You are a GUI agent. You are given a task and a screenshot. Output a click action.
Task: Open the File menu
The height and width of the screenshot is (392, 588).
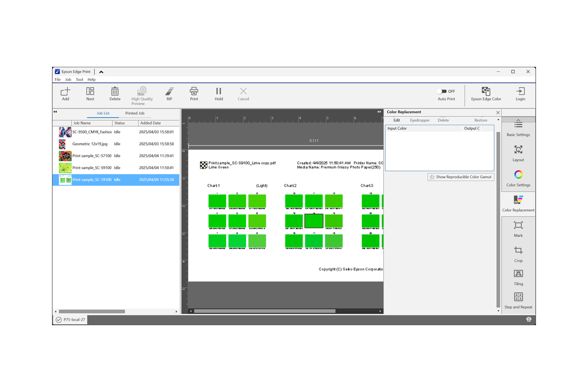pos(58,79)
